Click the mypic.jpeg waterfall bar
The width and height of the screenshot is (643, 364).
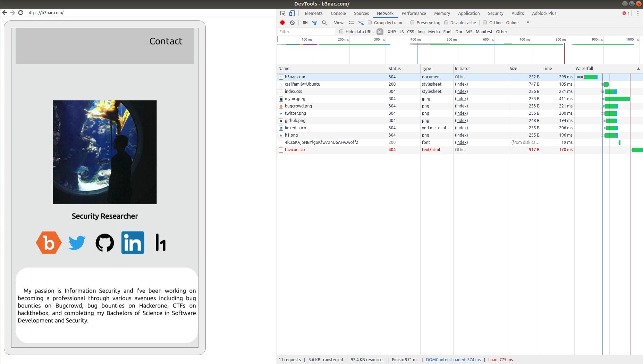tap(617, 99)
